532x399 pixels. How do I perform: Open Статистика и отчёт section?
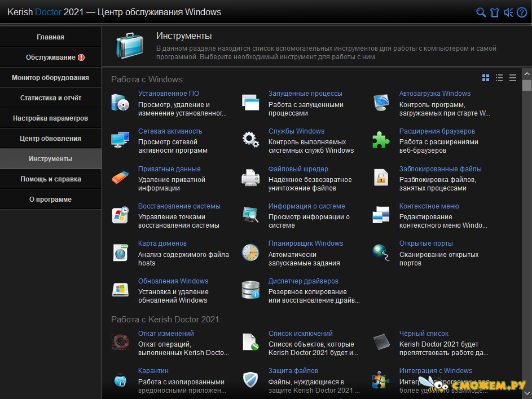click(x=51, y=98)
